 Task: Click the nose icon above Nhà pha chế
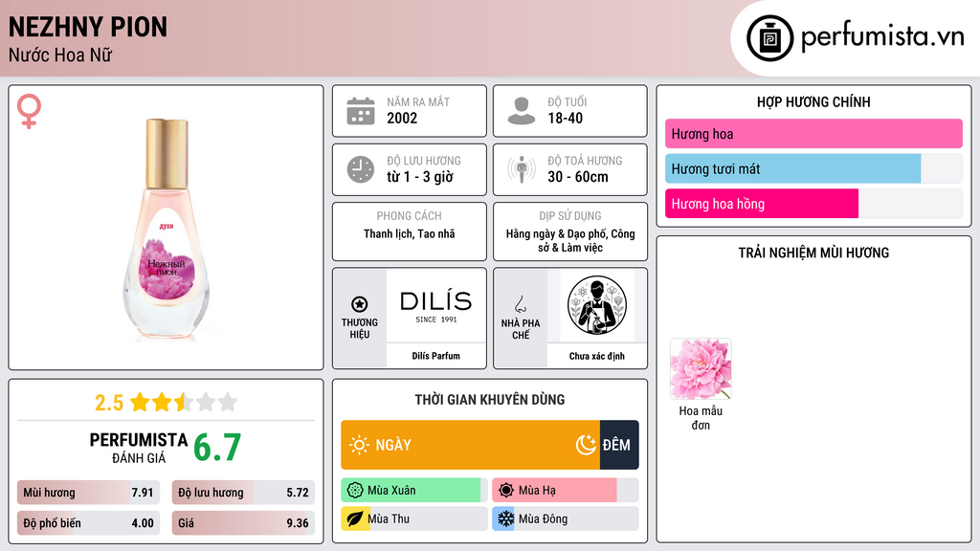[x=520, y=304]
